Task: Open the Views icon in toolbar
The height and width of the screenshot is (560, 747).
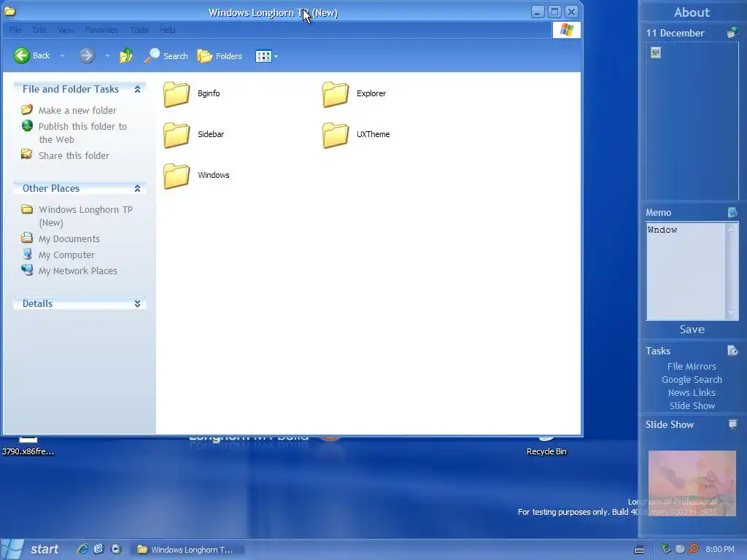Action: 263,56
